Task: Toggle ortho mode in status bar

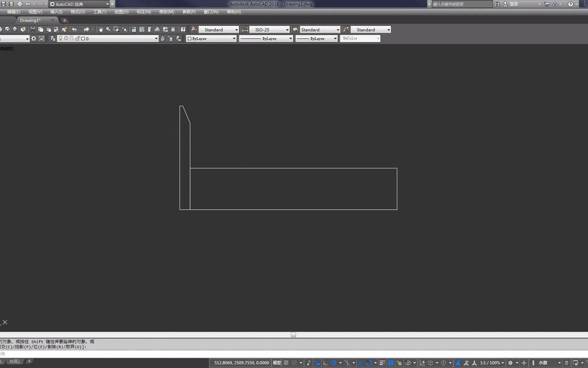Action: pos(326,363)
